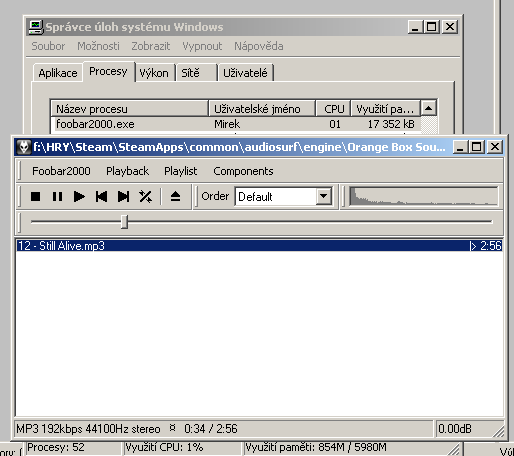Viewport: 514px width, 456px height.
Task: Play a random track
Action: click(145, 196)
